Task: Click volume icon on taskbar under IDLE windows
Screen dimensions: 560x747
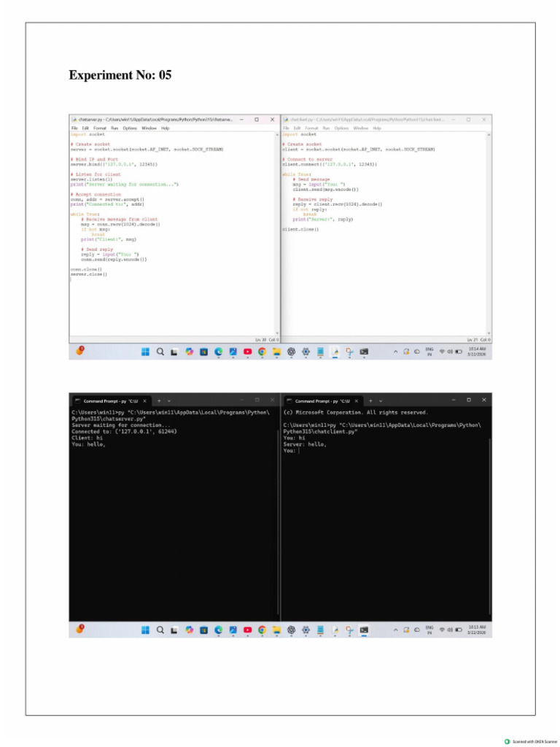Action: pos(449,352)
